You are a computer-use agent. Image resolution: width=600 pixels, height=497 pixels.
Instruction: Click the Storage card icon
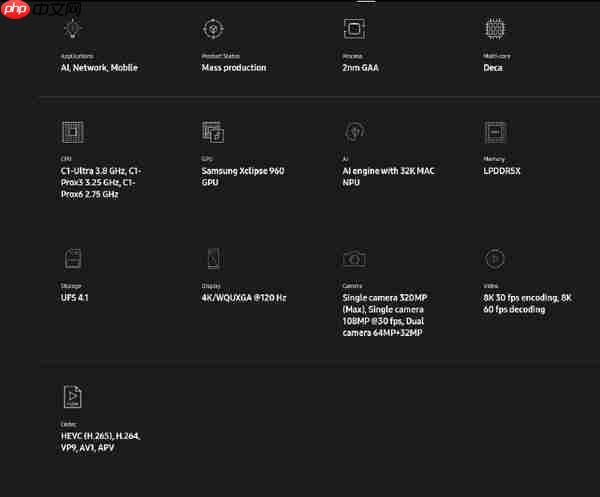click(x=72, y=258)
